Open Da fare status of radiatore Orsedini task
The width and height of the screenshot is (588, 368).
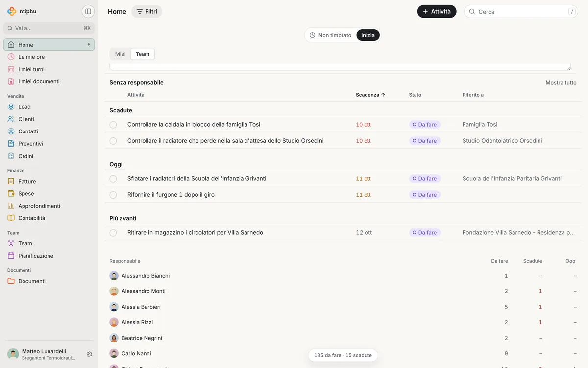click(424, 141)
